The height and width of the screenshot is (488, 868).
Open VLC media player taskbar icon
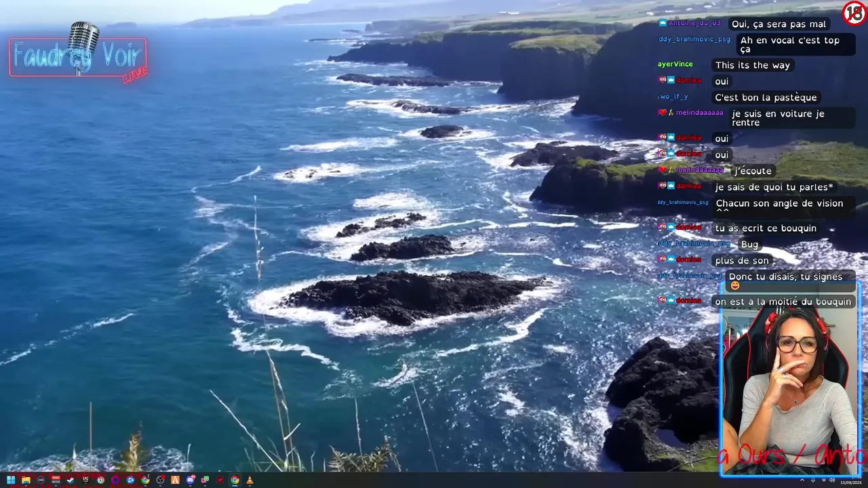250,480
